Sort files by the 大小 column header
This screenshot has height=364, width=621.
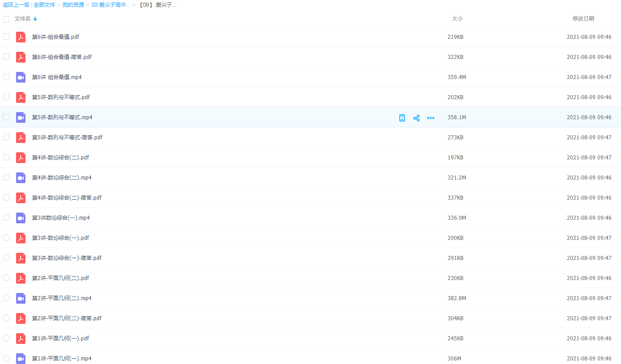[457, 19]
